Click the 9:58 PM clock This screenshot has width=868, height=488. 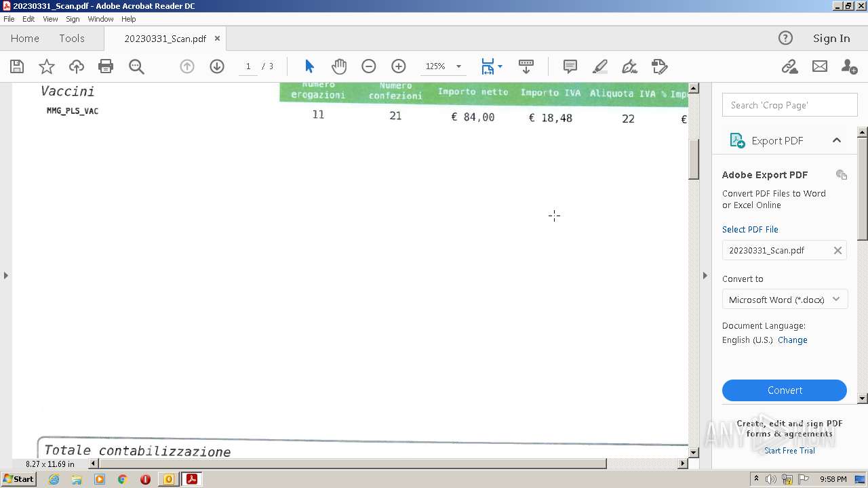click(833, 479)
